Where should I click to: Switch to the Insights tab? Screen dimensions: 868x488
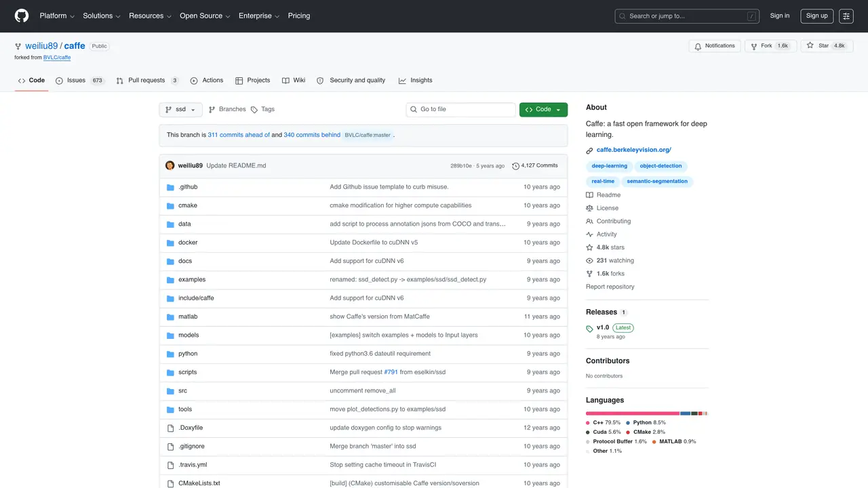click(x=415, y=81)
